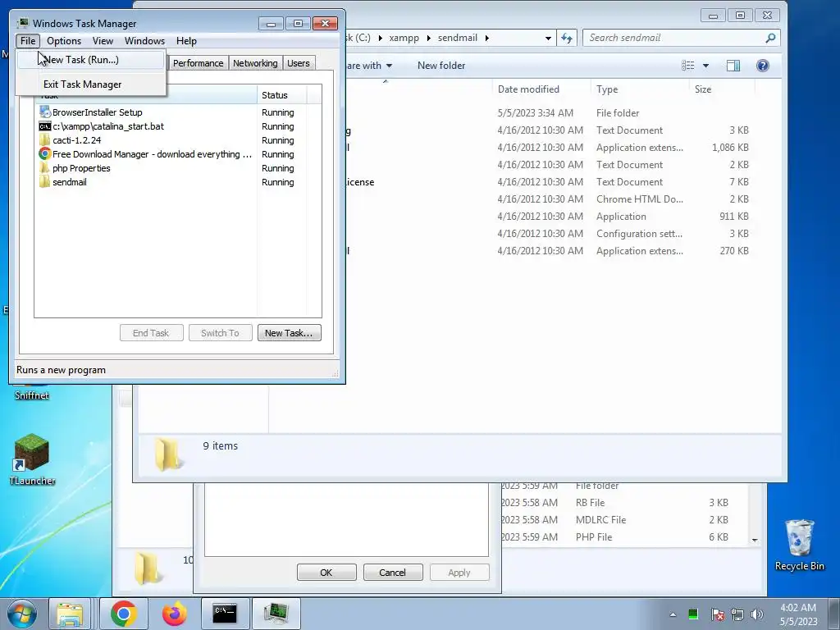The width and height of the screenshot is (840, 630).
Task: Click the Change your view icon
Action: click(688, 66)
